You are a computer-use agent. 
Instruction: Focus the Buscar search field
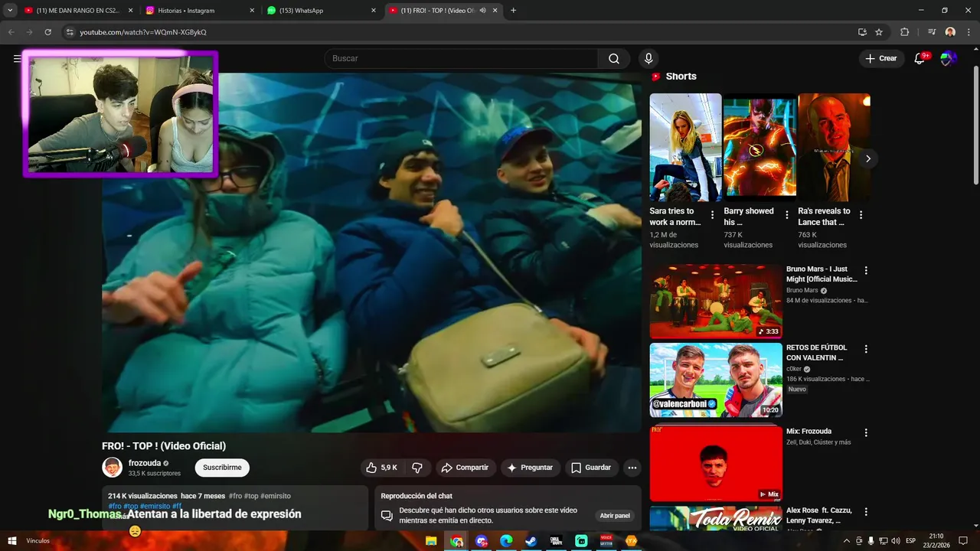[462, 59]
